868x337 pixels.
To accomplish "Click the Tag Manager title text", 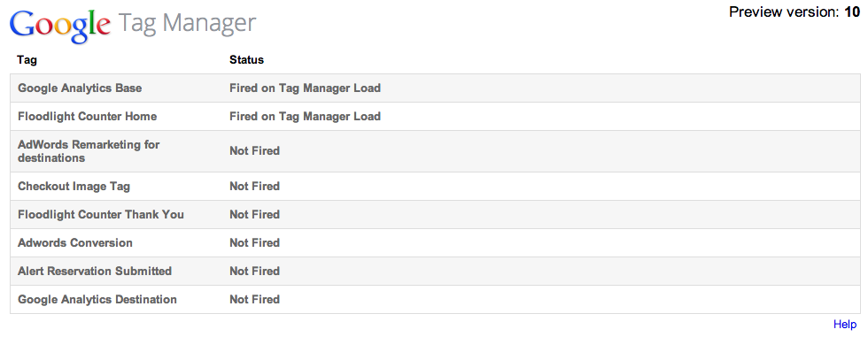I will click(188, 24).
